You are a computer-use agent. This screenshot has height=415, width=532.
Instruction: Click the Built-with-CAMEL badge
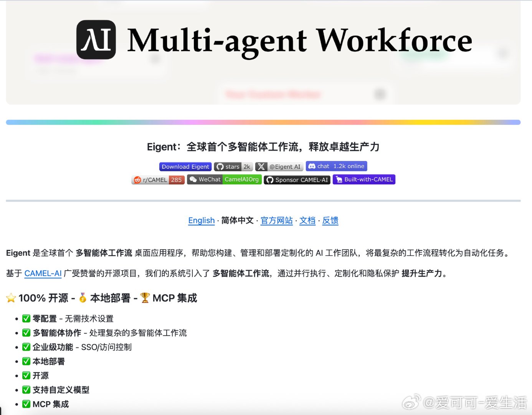coord(364,179)
